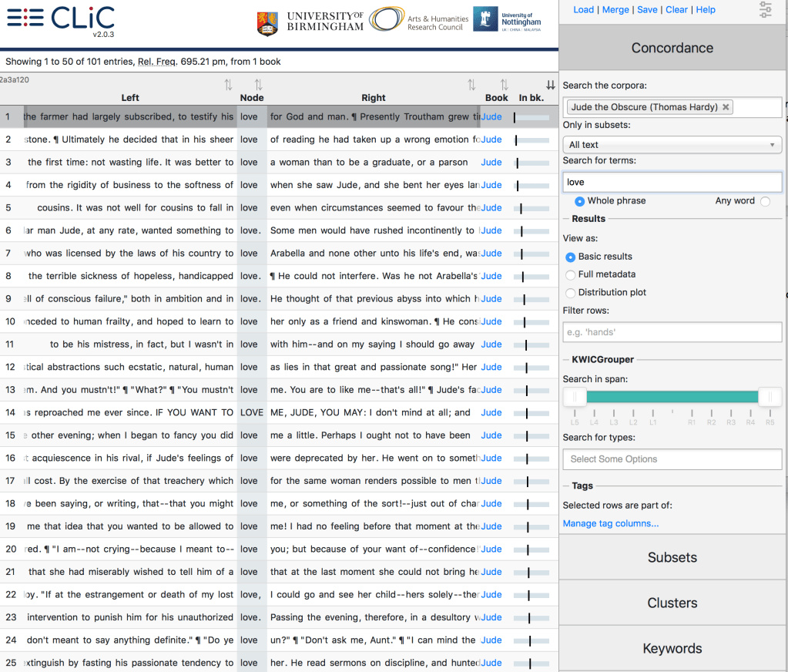Image resolution: width=788 pixels, height=672 pixels.
Task: Select the Distribution plot view option
Action: click(571, 293)
